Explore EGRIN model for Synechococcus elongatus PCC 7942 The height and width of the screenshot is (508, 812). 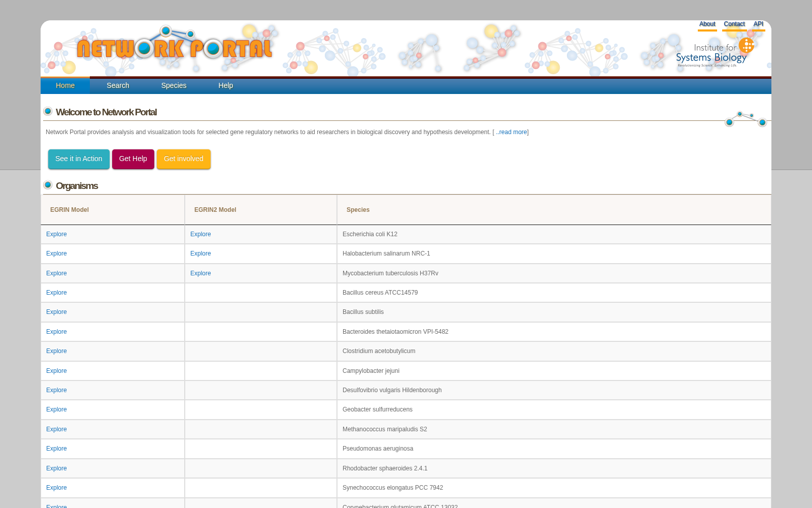(x=56, y=488)
